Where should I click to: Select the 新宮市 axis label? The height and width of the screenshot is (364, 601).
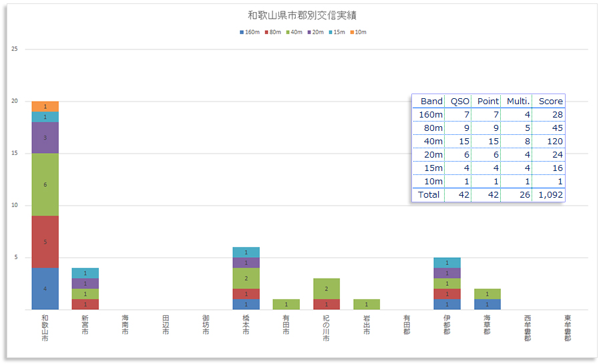pyautogui.click(x=85, y=326)
